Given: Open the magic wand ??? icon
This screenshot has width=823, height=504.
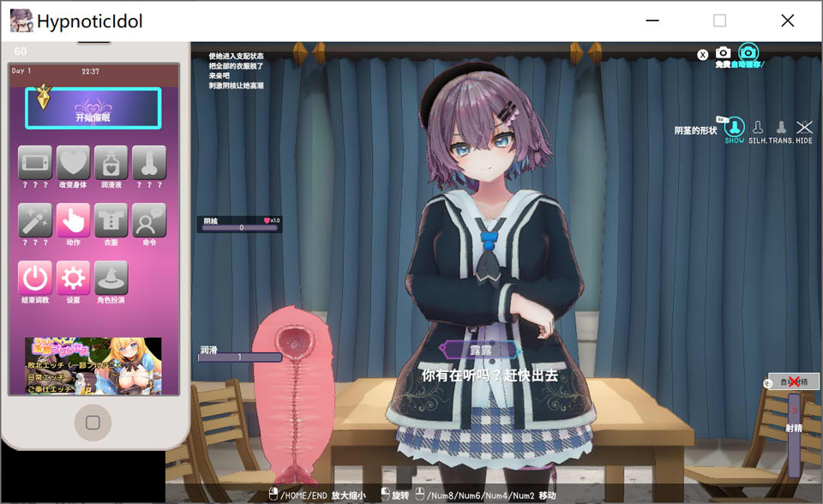Looking at the screenshot, I should coord(35,220).
